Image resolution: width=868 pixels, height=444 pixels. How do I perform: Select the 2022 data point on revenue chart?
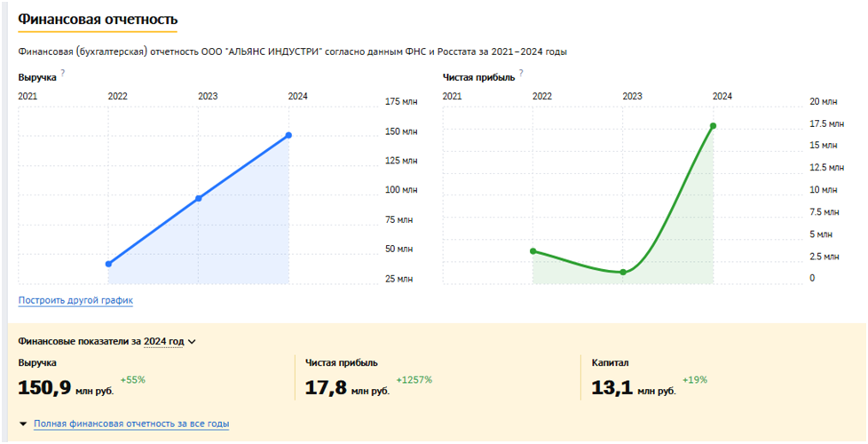[x=108, y=264]
